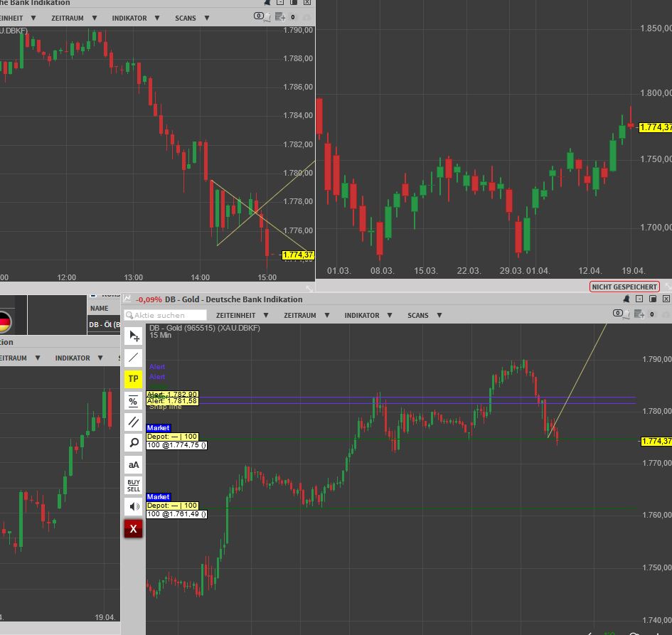Screen dimensions: 672x635
Task: Click add-to-watchlist icon in Gold chart toolbar
Action: click(639, 314)
